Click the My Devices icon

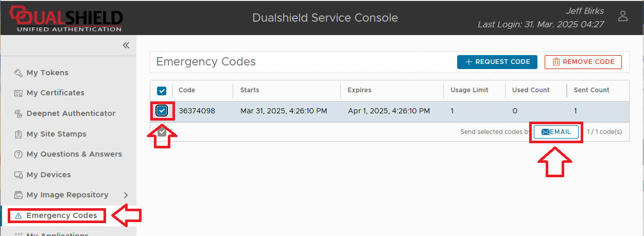coord(19,175)
